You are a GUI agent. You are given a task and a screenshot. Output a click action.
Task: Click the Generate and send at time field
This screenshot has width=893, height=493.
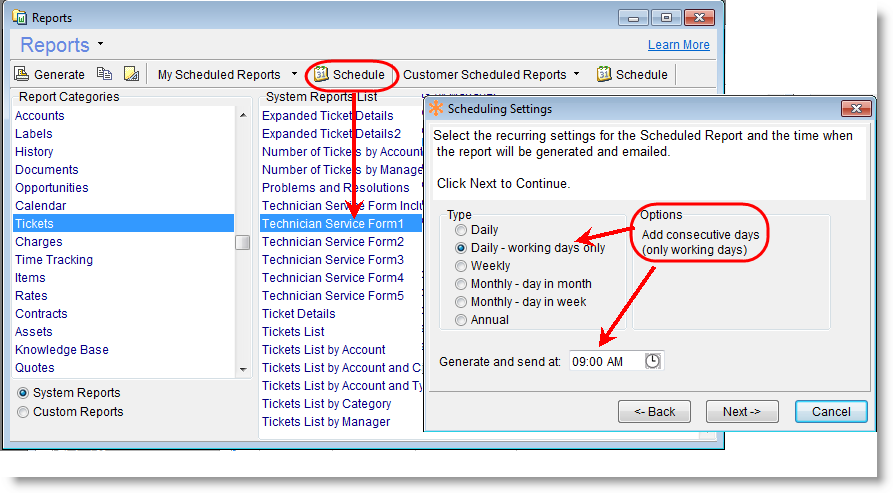click(x=604, y=361)
